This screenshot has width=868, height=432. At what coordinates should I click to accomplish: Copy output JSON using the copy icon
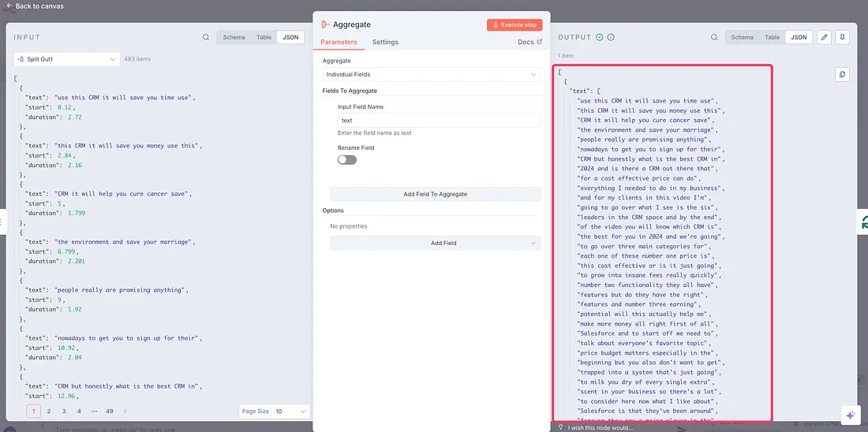coord(842,74)
